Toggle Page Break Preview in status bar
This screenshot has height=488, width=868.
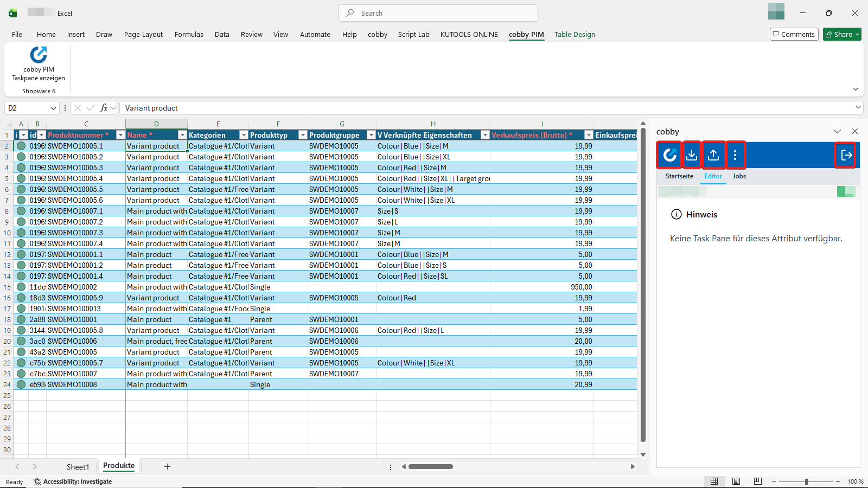tap(757, 481)
